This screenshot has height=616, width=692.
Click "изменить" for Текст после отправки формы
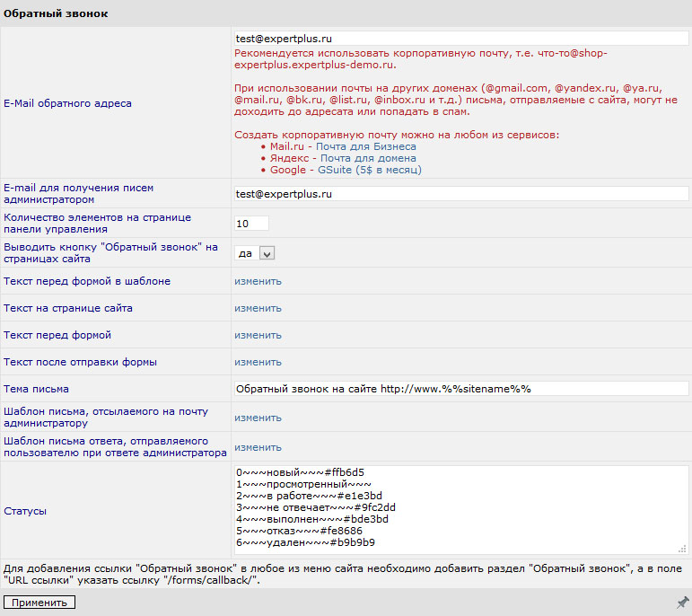[258, 362]
